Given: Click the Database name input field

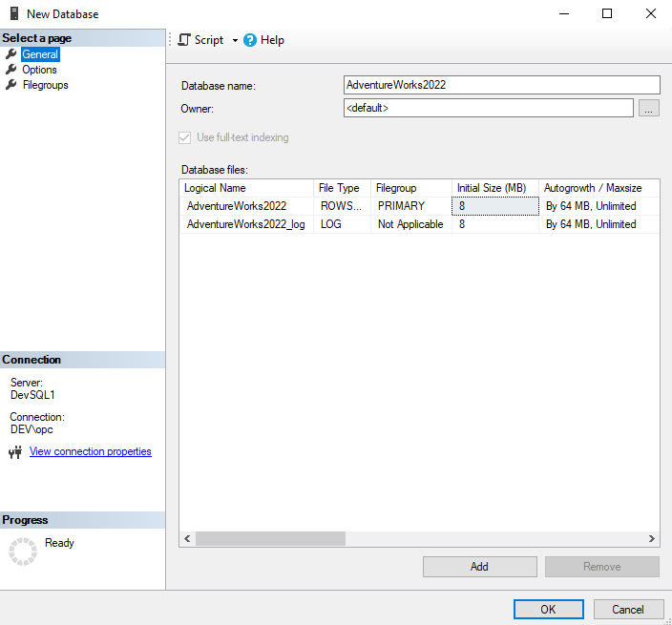Looking at the screenshot, I should point(501,85).
